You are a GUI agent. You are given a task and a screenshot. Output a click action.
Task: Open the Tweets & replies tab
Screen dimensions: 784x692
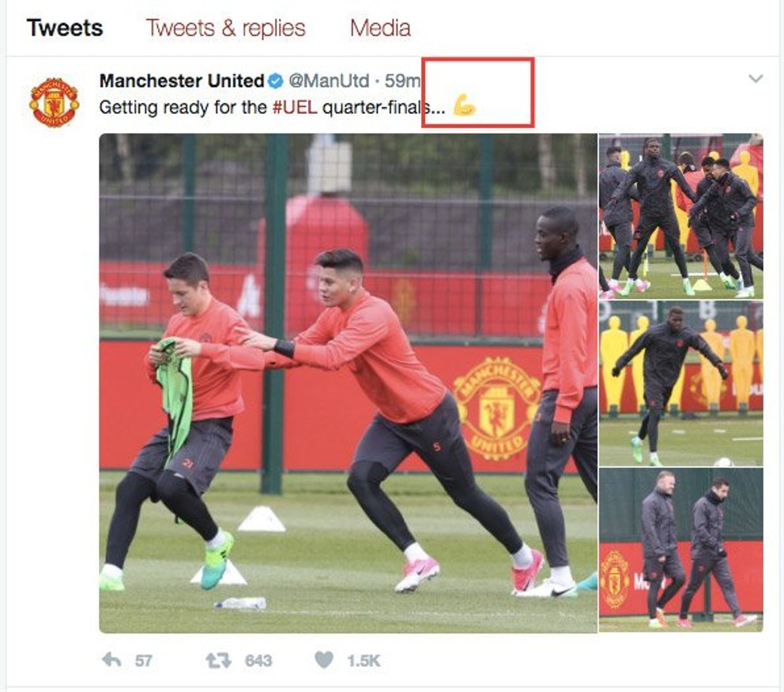coord(225,28)
